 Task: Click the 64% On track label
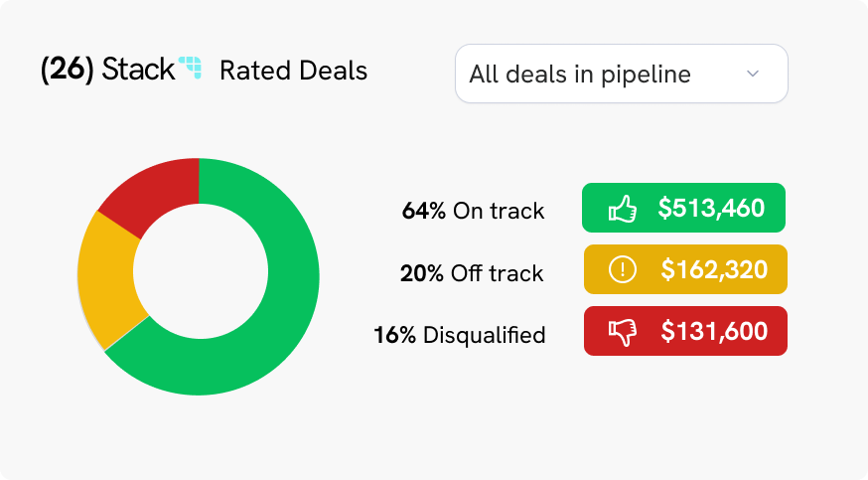coord(473,211)
